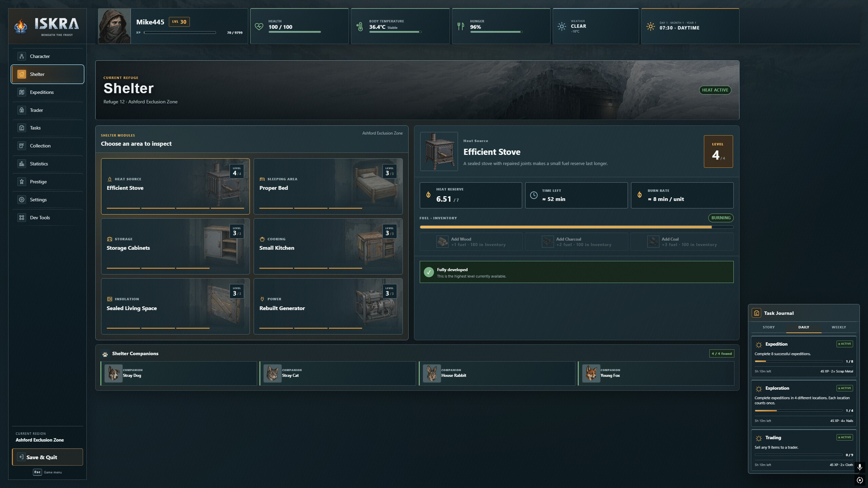Inspect the Sleeping Area Proper Bed module
This screenshot has height=488, width=868.
(x=328, y=186)
